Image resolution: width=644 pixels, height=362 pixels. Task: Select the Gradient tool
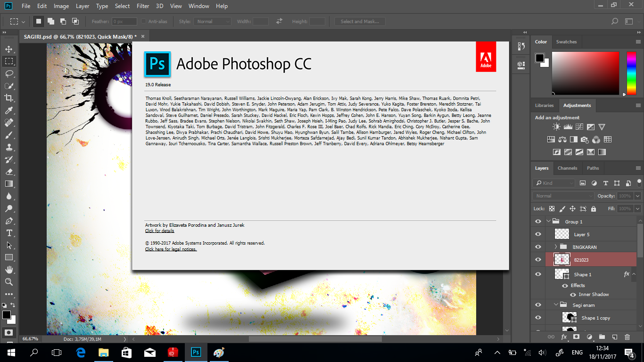[8, 184]
